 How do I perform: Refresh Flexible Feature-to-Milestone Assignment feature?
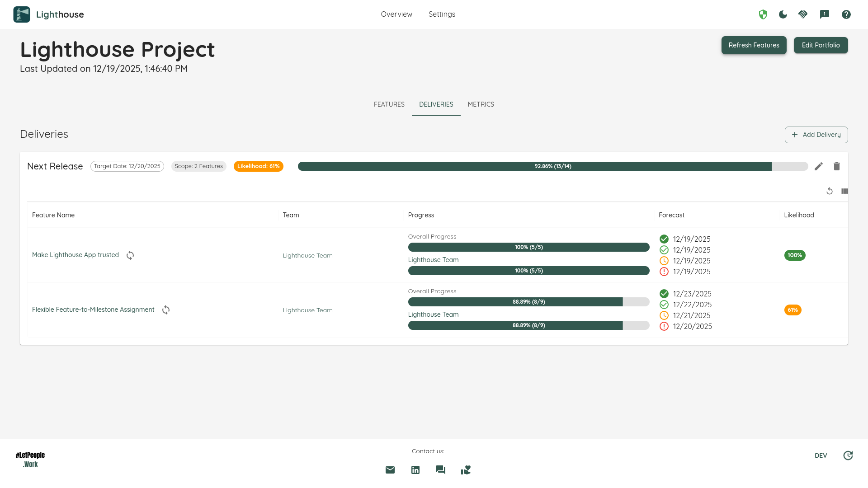166,310
